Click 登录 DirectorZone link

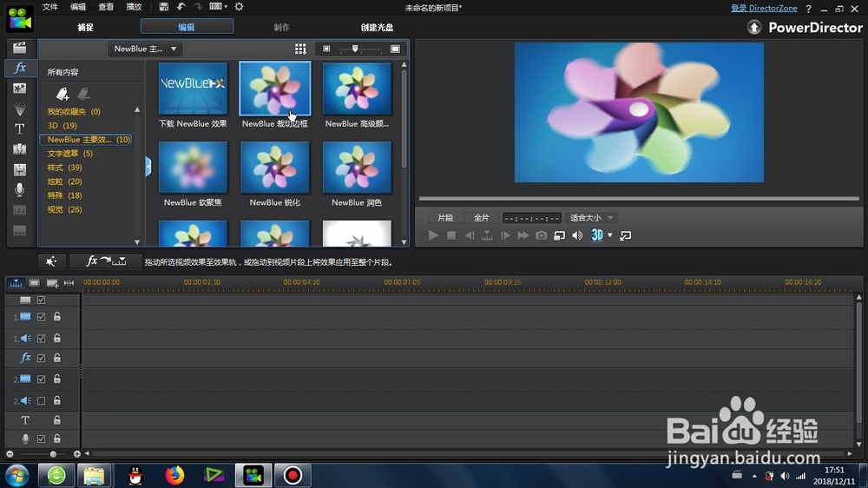coord(764,8)
